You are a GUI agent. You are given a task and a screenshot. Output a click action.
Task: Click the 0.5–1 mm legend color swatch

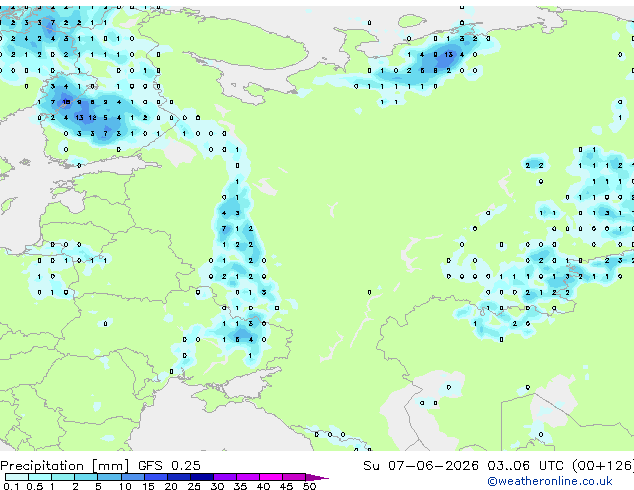click(x=40, y=477)
